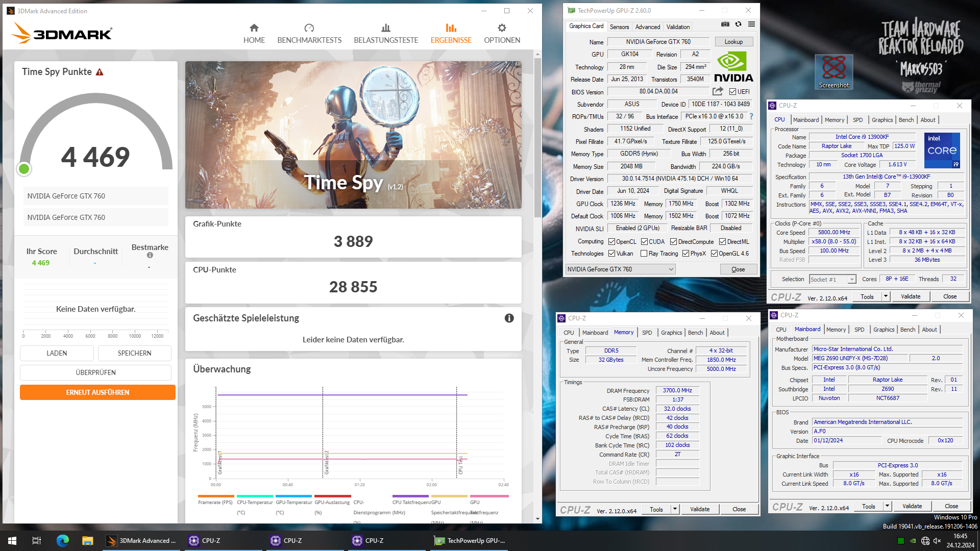Open Bench tab in CPU-Z CPU window
The image size is (980, 551).
pyautogui.click(x=906, y=120)
